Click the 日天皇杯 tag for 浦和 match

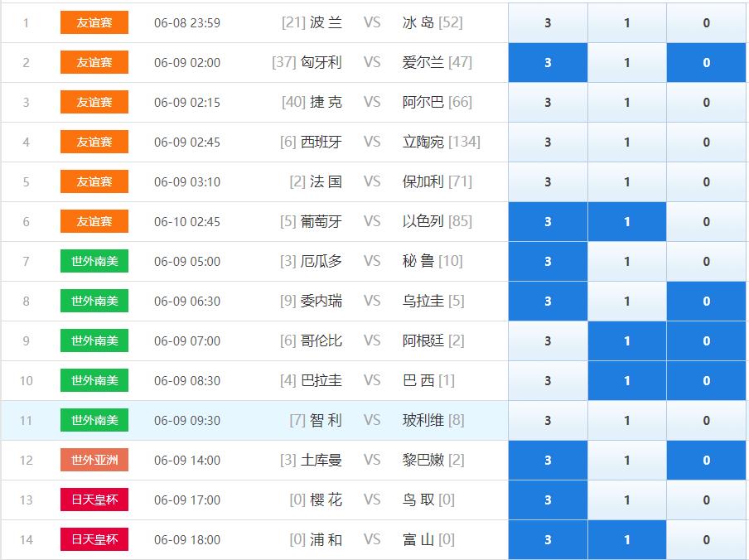pos(94,540)
